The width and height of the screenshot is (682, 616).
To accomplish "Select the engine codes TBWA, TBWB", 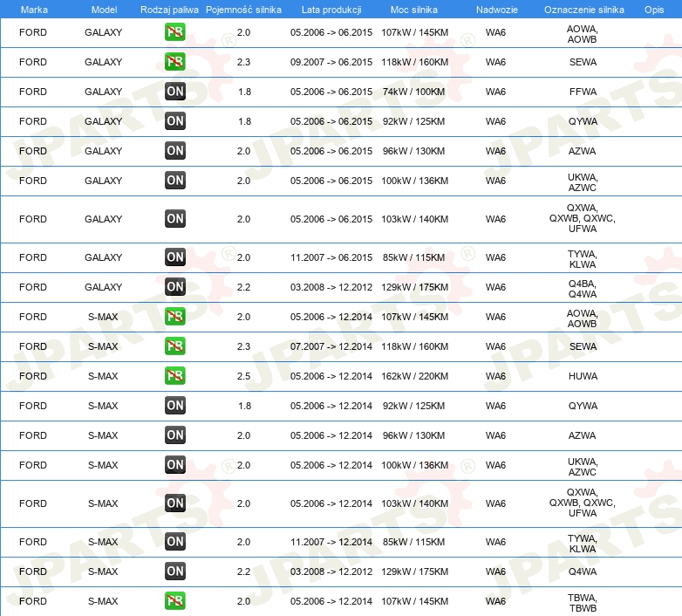I will pos(583,603).
